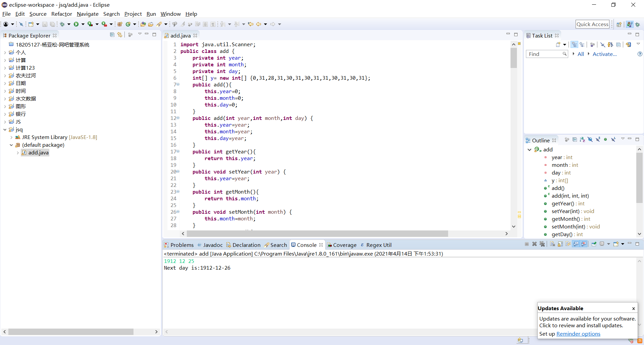644x345 pixels.
Task: Toggle Categorized presentation in Task List
Action: pos(574,45)
